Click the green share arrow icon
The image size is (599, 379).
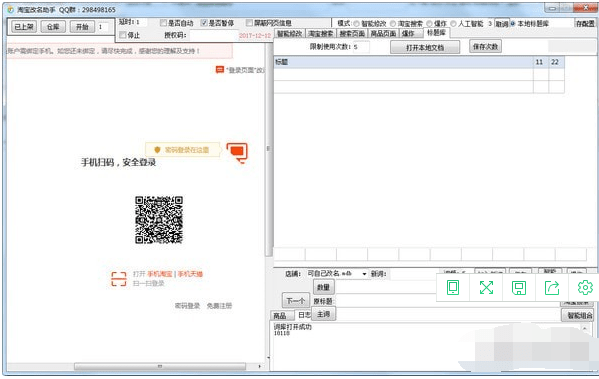(552, 288)
